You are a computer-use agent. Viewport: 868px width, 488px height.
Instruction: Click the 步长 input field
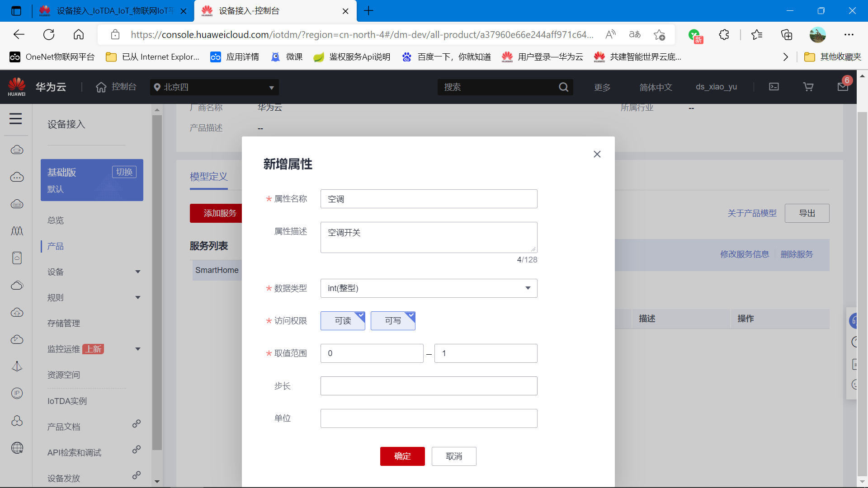pos(429,386)
